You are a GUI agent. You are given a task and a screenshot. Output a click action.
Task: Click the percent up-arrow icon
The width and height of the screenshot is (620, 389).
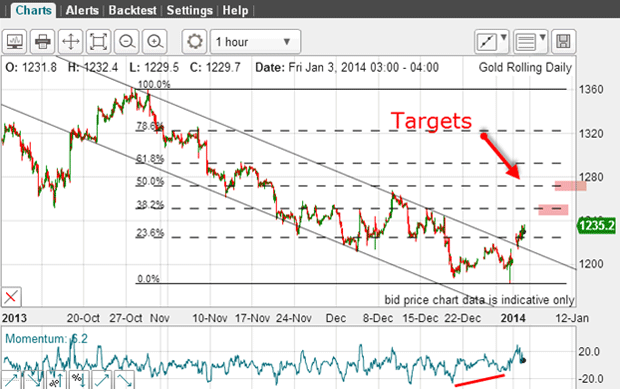tap(56, 380)
